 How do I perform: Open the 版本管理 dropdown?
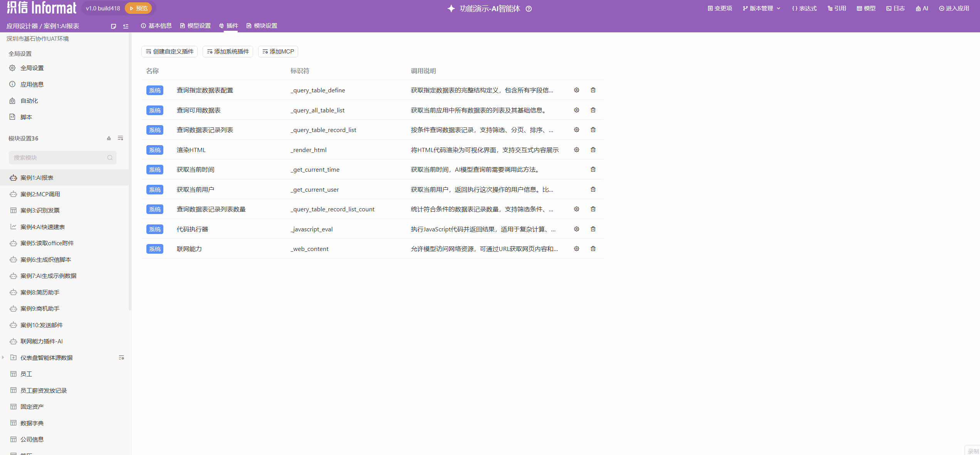(x=761, y=8)
